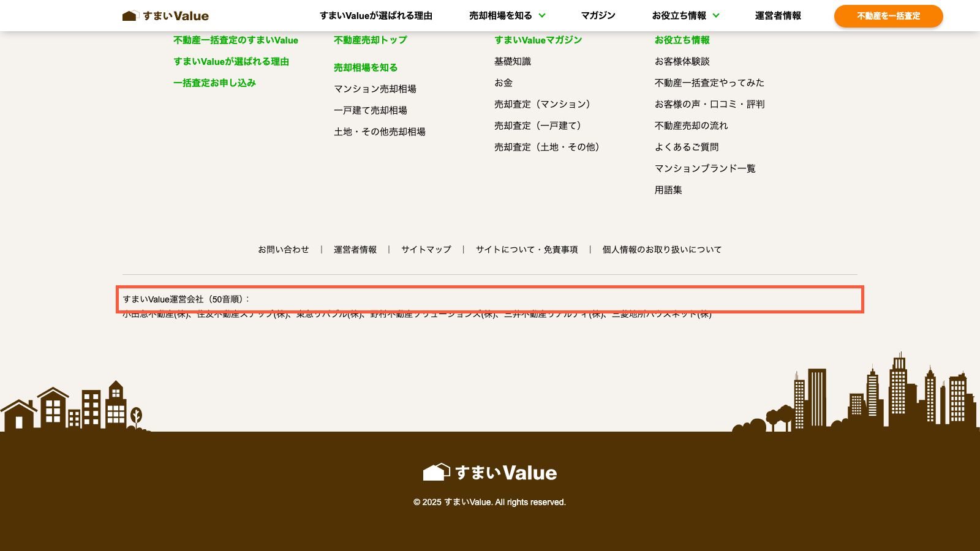
Task: Click すまいValue運営会社（50音順）text
Action: [x=186, y=299]
